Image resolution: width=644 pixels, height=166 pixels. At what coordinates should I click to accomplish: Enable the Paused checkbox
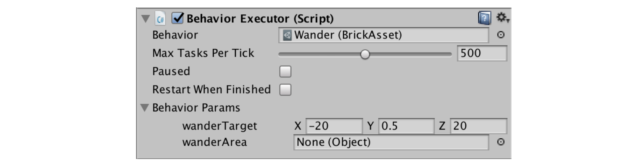point(285,71)
